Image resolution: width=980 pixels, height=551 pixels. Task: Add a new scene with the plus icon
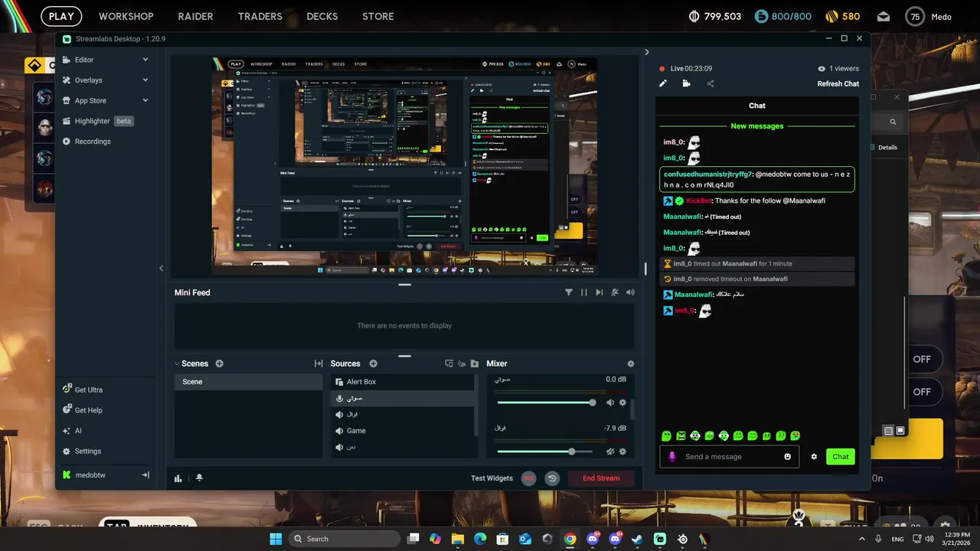219,364
